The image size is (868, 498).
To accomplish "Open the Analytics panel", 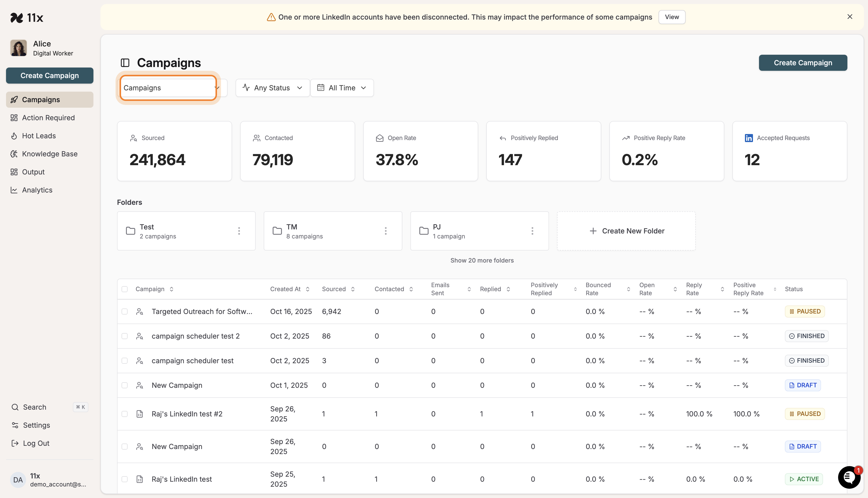I will (37, 190).
